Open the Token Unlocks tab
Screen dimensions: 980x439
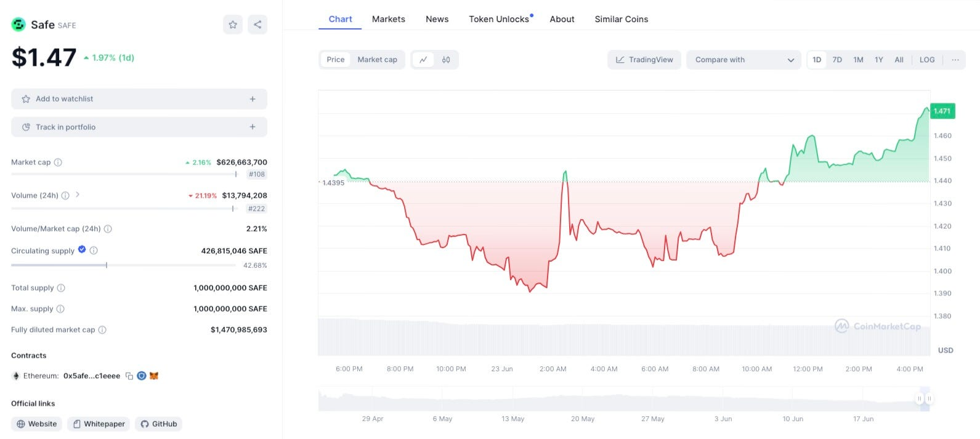click(500, 19)
